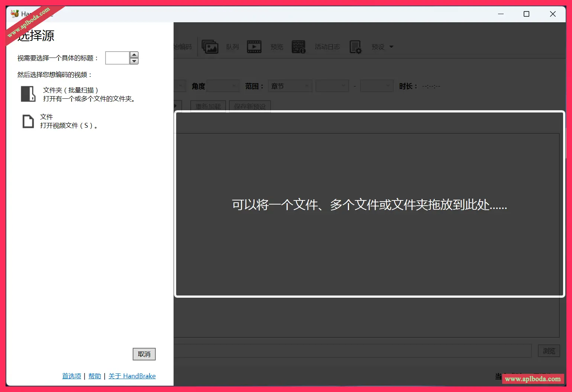This screenshot has width=572, height=392.
Task: Open the queue icon in toolbar
Action: tap(210, 47)
